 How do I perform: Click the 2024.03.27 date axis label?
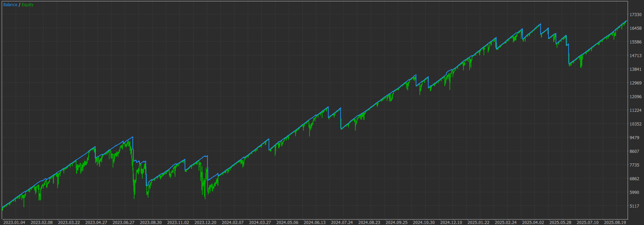(260, 223)
